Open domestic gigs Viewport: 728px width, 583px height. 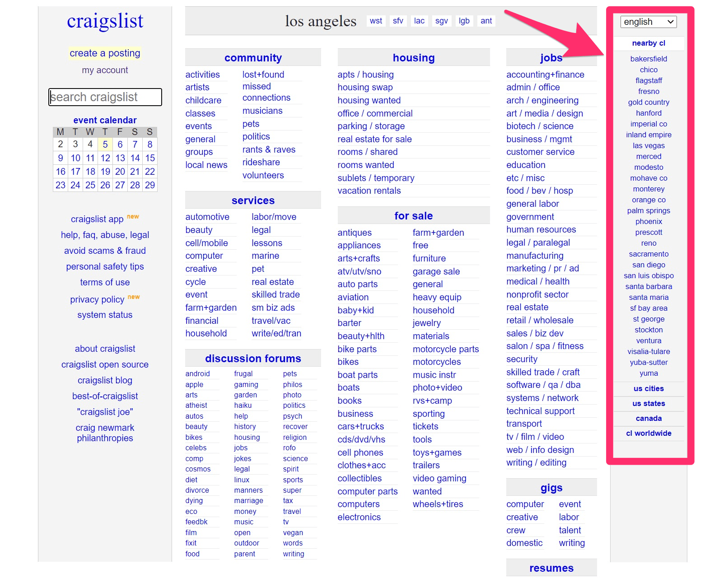coord(524,543)
